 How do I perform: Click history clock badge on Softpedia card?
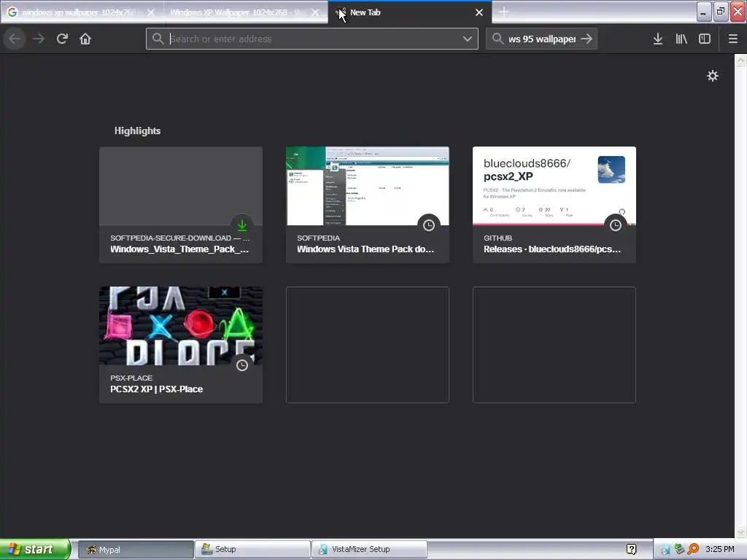point(429,225)
